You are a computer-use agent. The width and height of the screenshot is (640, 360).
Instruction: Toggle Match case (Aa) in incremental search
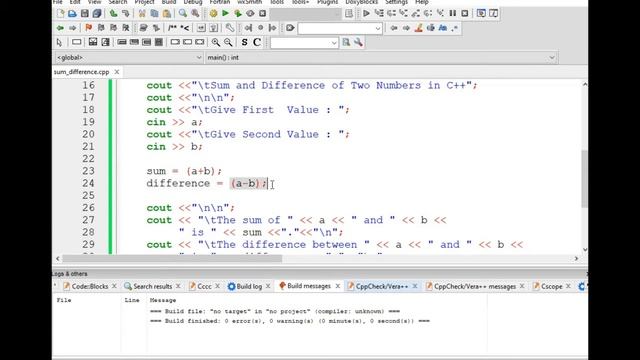tap(442, 28)
